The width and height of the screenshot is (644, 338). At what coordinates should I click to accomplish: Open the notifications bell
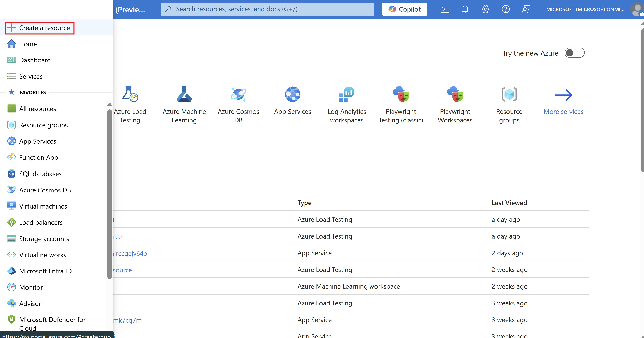pos(465,9)
